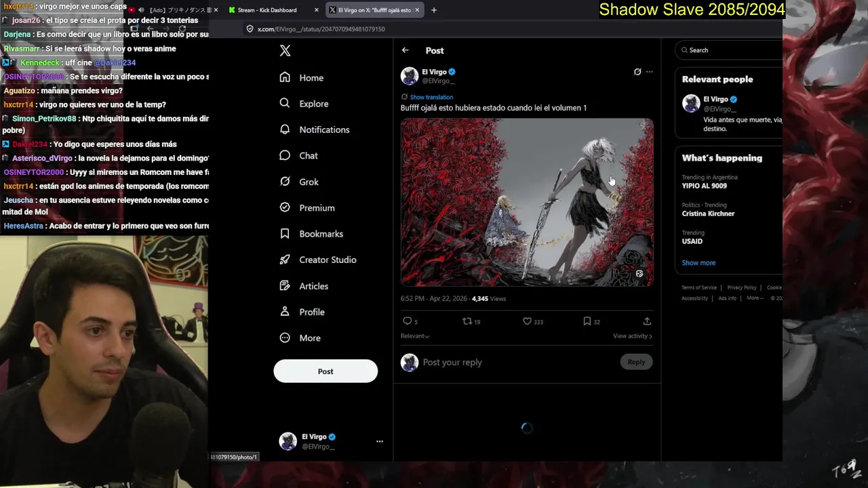Open the Ads info footer link
868x488 pixels.
tap(727, 298)
